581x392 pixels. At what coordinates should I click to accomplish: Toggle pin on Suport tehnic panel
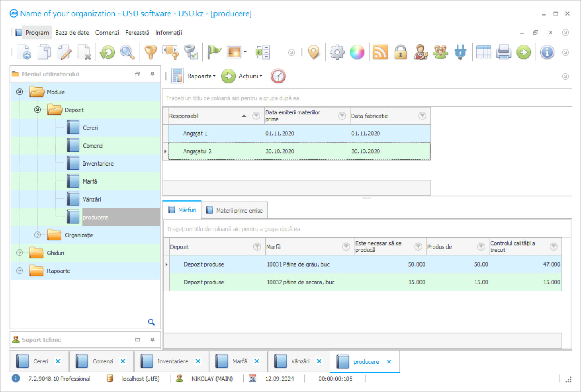pos(153,340)
